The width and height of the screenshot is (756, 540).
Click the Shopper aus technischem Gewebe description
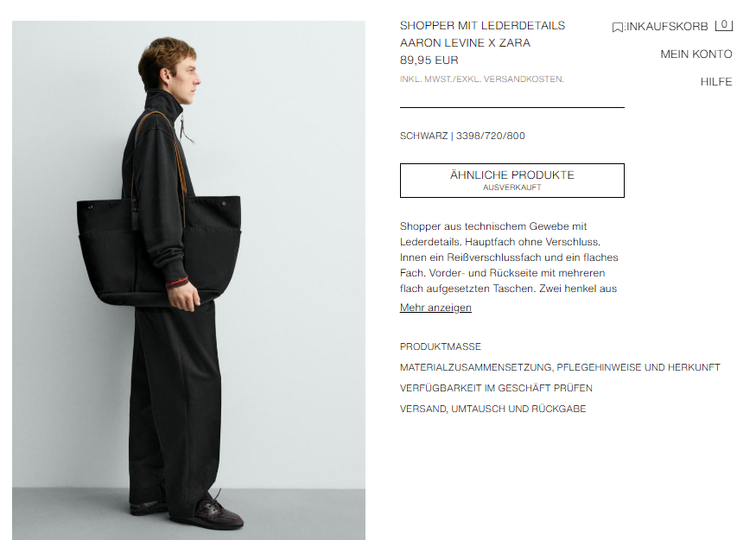(x=509, y=257)
